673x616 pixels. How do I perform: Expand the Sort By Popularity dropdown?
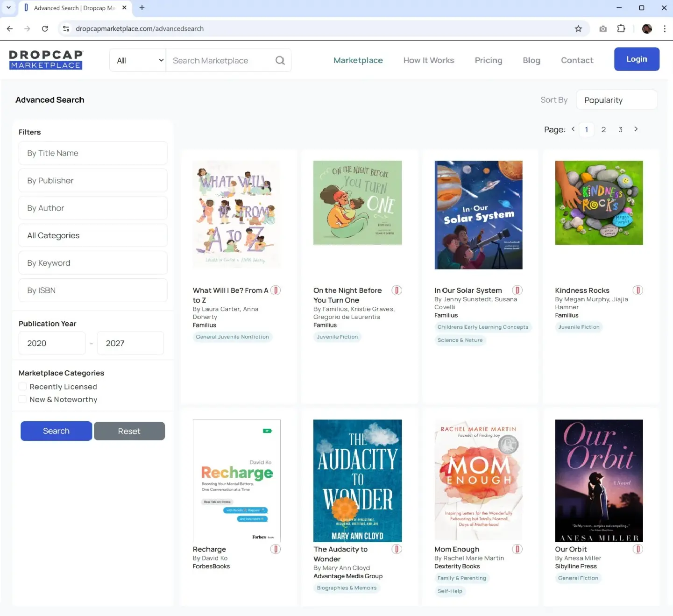pyautogui.click(x=616, y=100)
